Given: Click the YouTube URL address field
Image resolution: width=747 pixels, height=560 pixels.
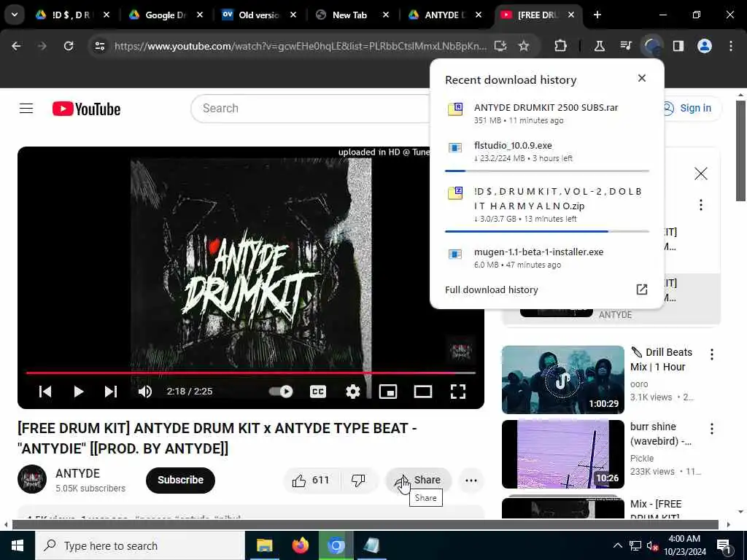Looking at the screenshot, I should click(x=300, y=46).
